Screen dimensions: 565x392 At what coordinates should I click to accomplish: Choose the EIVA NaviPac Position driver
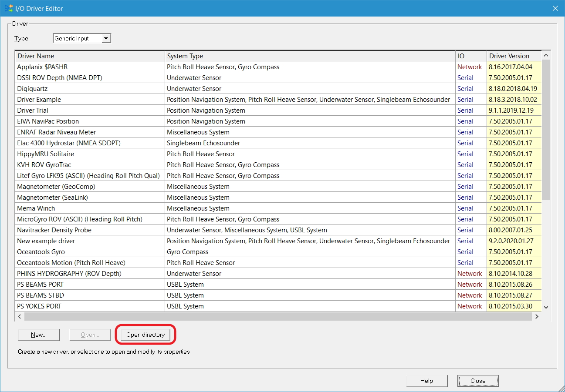[48, 121]
